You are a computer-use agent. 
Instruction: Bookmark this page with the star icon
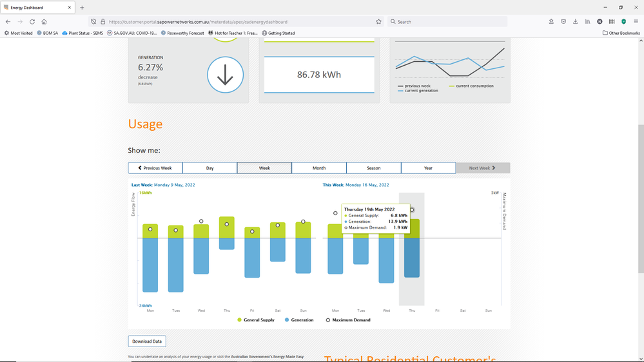coord(378,22)
